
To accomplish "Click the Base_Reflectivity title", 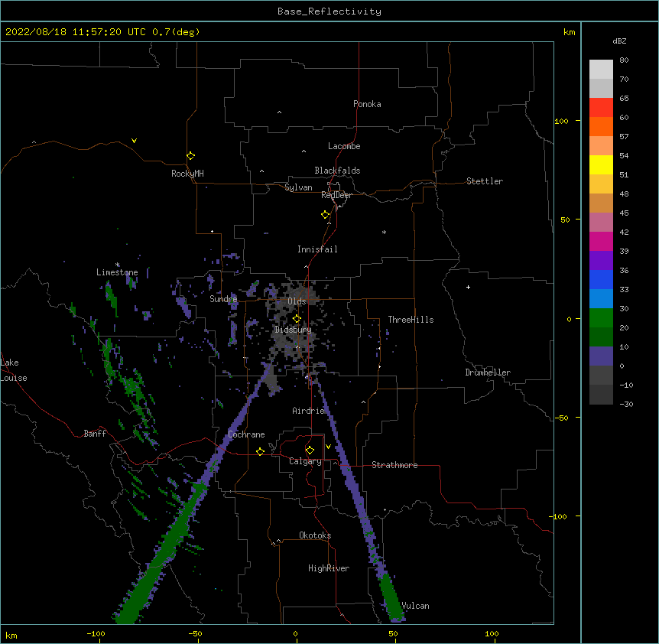I will coord(329,11).
